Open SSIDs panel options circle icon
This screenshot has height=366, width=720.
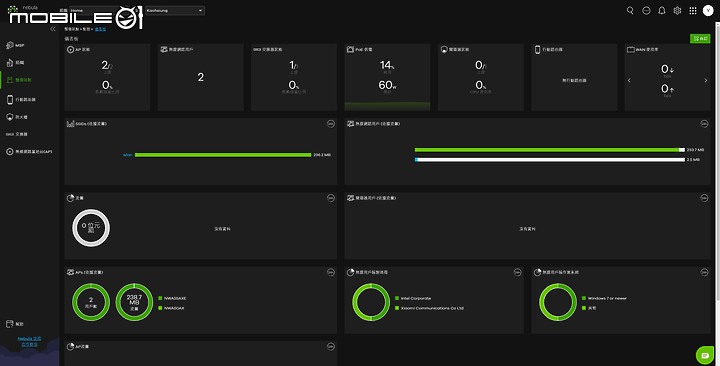click(331, 124)
